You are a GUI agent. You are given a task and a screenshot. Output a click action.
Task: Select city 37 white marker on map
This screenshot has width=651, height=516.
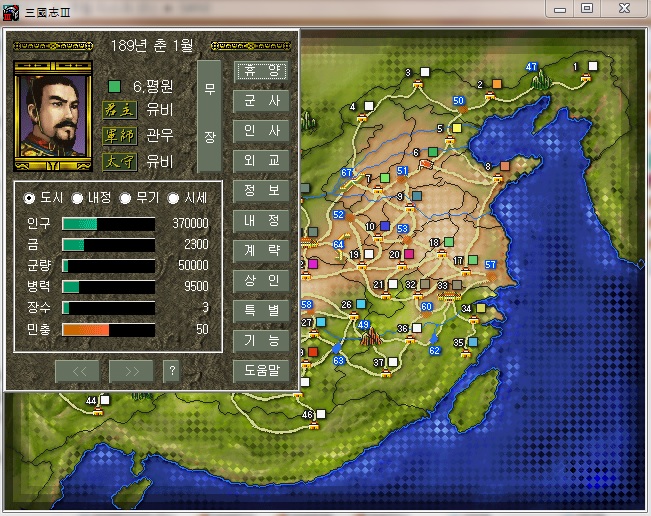[x=393, y=362]
